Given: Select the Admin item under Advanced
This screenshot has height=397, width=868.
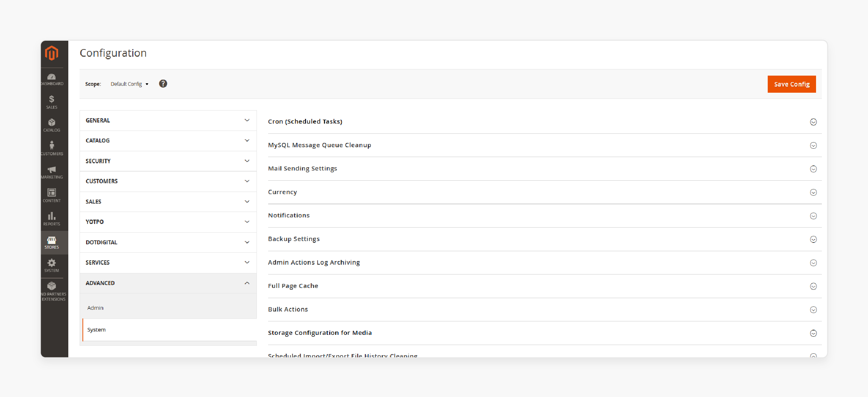Looking at the screenshot, I should pos(168,308).
